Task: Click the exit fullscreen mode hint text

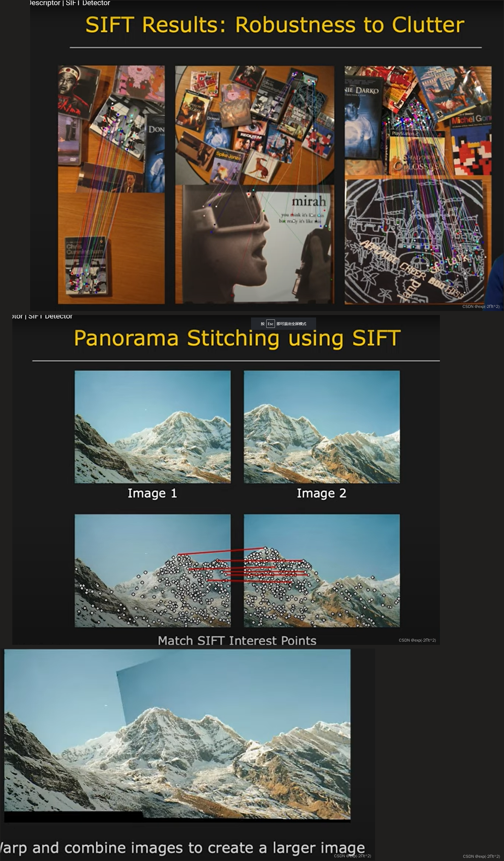Action: [291, 324]
